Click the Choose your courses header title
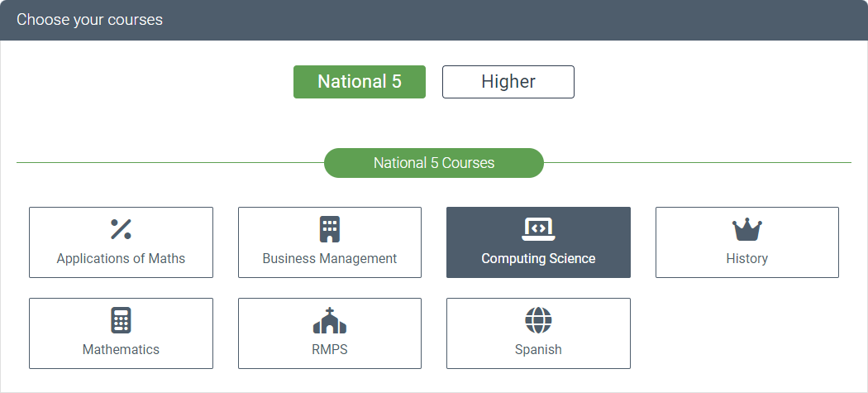This screenshot has height=393, width=868. coord(89,19)
